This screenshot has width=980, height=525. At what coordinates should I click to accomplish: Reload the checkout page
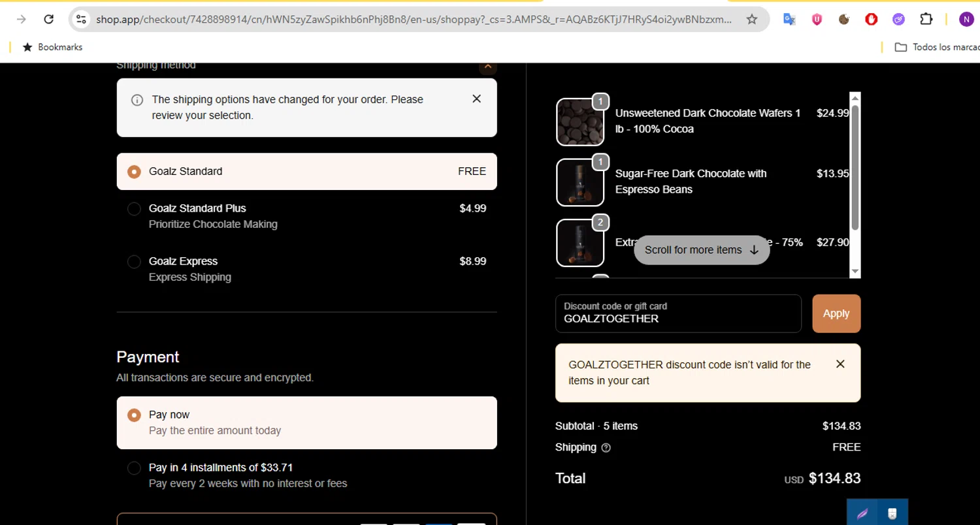(48, 19)
